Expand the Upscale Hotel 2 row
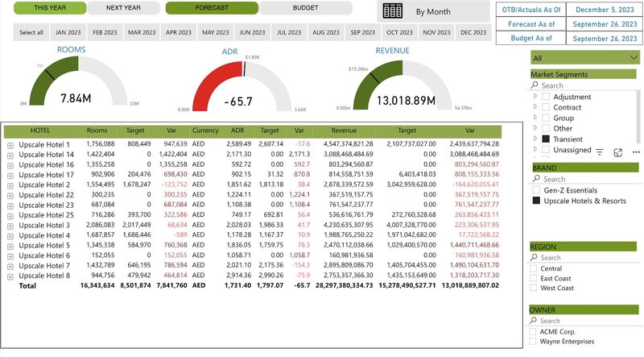The width and height of the screenshot is (644, 357). (x=10, y=185)
